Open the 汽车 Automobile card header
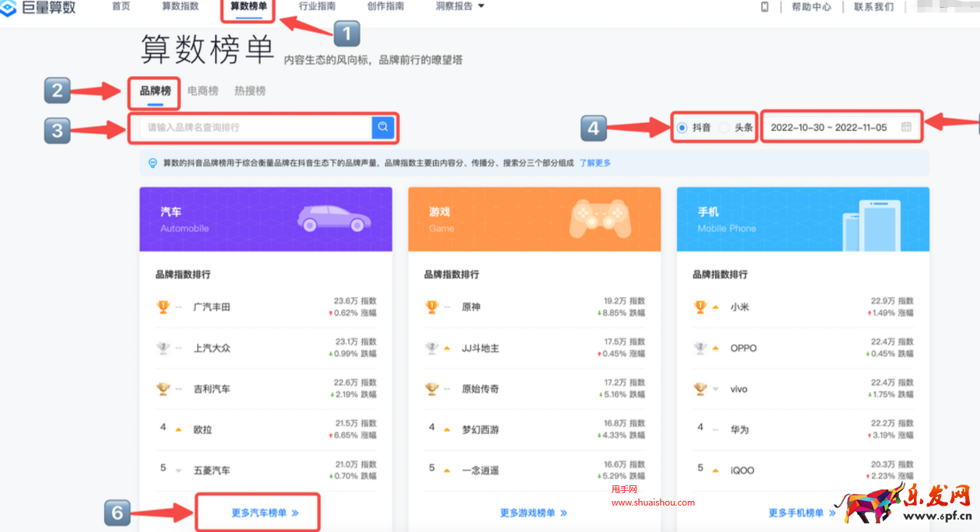The width and height of the screenshot is (980, 532). point(266,219)
